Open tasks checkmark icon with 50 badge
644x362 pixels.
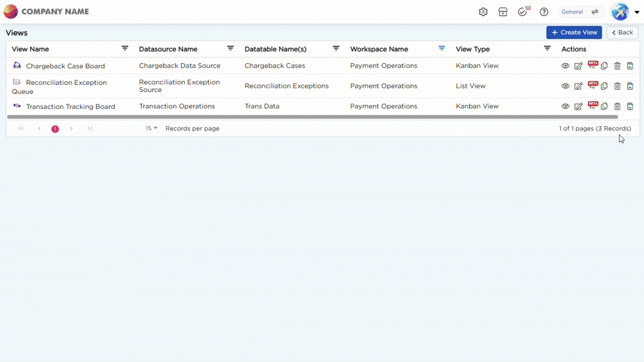tap(524, 12)
